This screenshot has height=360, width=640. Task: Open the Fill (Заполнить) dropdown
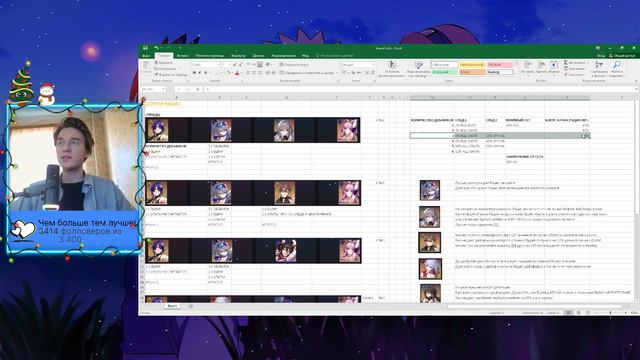coord(575,69)
